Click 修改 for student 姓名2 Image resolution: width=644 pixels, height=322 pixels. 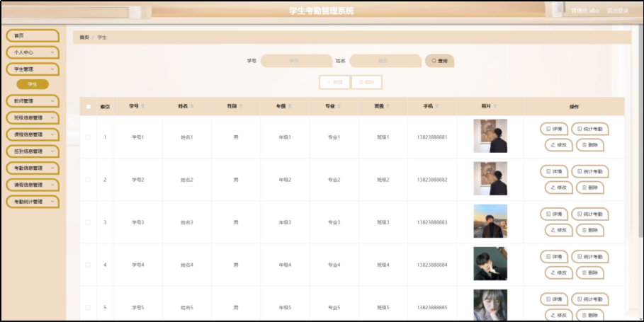coord(558,188)
